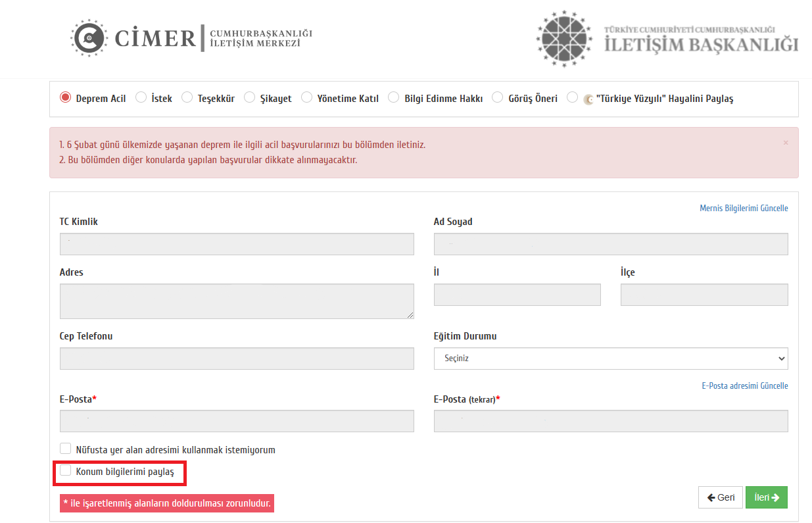Screen dimensions: 812x523
Task: Click the E-Posta adresimi Güncelle link
Action: (744, 386)
